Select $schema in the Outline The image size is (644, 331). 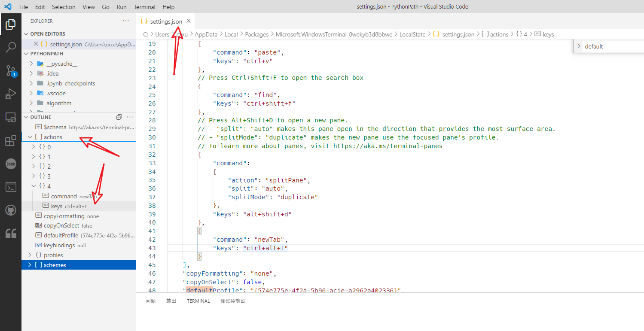[x=79, y=127]
